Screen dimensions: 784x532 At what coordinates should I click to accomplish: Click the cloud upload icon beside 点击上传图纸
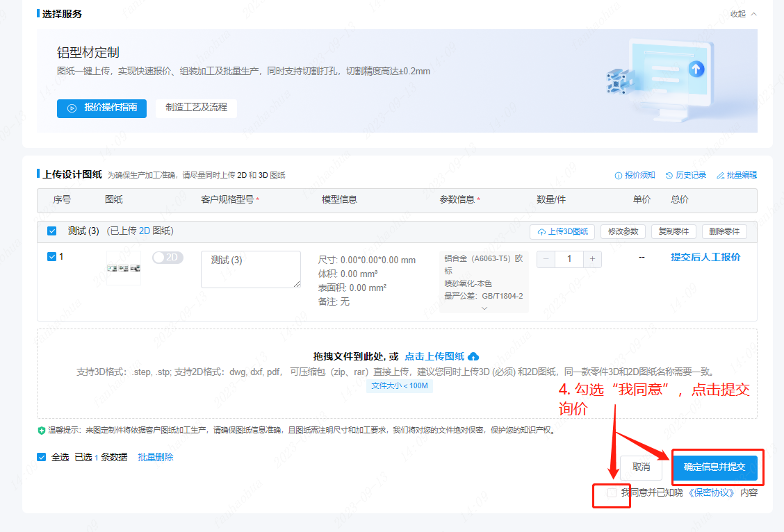(x=473, y=356)
